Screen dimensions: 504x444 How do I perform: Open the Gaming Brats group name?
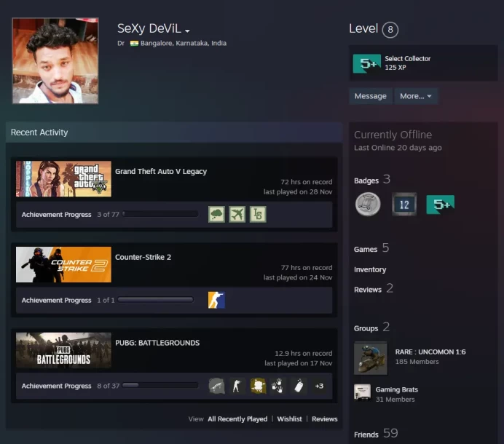click(x=397, y=389)
